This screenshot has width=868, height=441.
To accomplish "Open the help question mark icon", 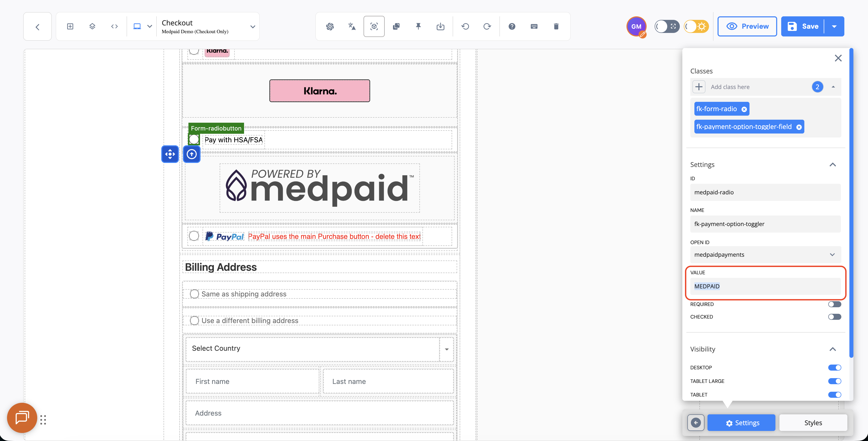I will pos(512,26).
